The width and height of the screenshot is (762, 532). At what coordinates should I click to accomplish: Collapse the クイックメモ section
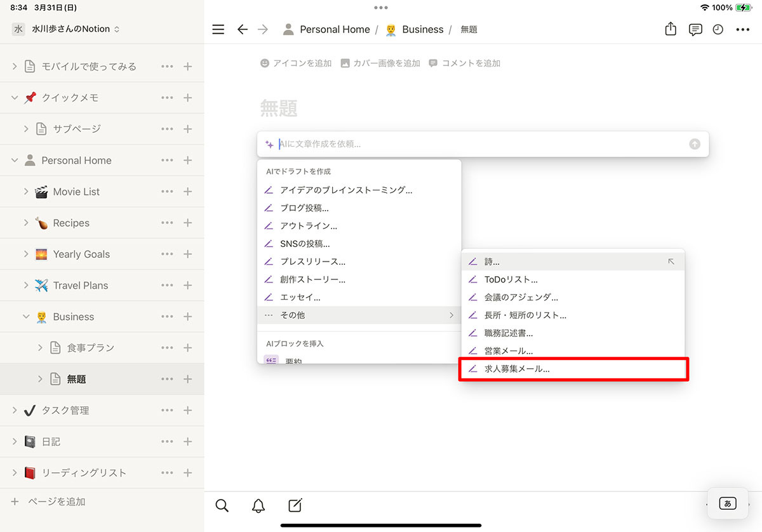[x=15, y=98]
